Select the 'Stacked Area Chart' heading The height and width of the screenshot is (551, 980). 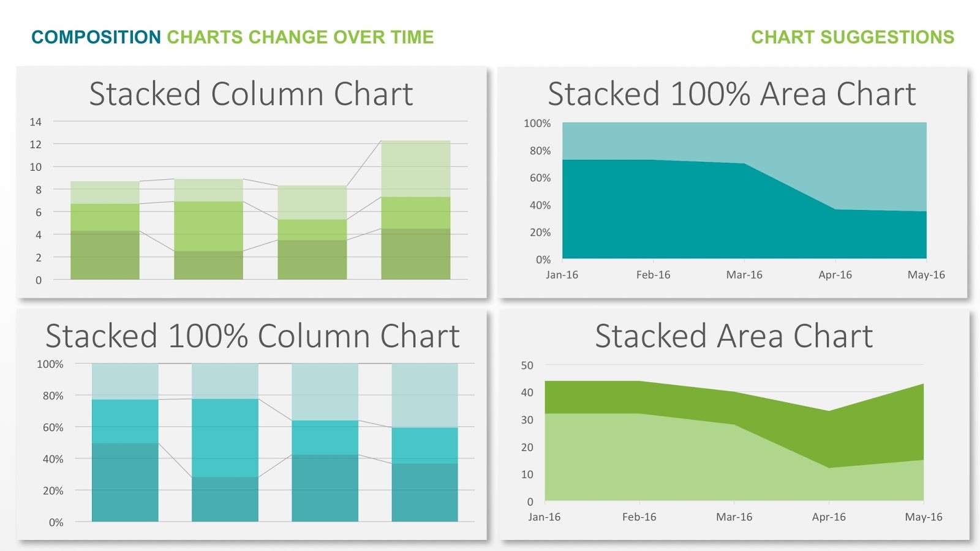[734, 336]
